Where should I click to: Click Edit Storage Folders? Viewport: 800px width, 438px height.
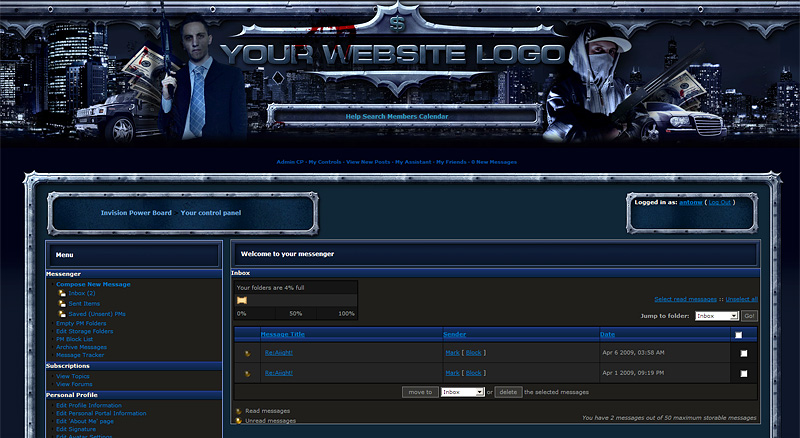coord(85,331)
